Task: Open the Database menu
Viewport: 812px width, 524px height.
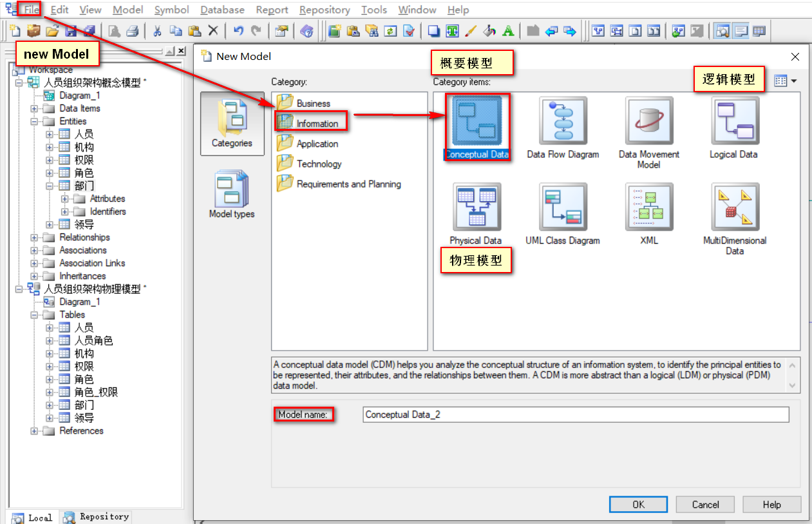Action: tap(222, 10)
